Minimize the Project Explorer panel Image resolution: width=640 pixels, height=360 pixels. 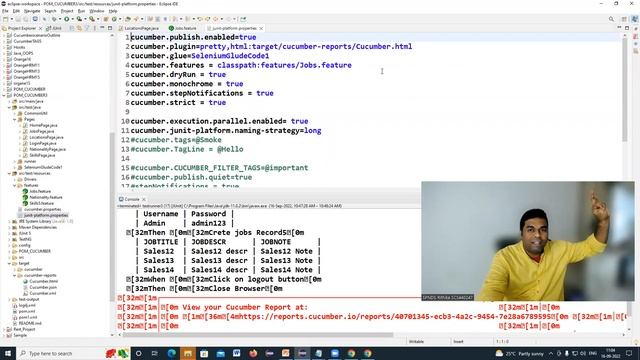[103, 28]
